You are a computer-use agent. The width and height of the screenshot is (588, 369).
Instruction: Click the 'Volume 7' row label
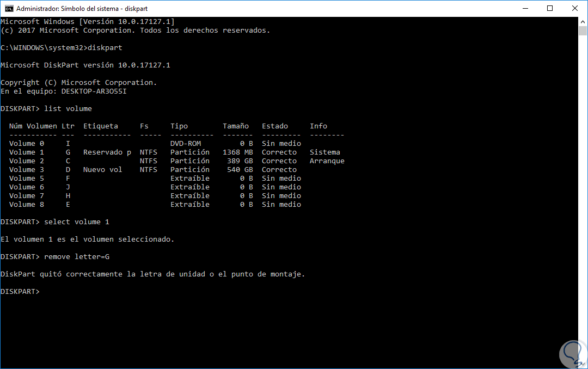pos(27,195)
